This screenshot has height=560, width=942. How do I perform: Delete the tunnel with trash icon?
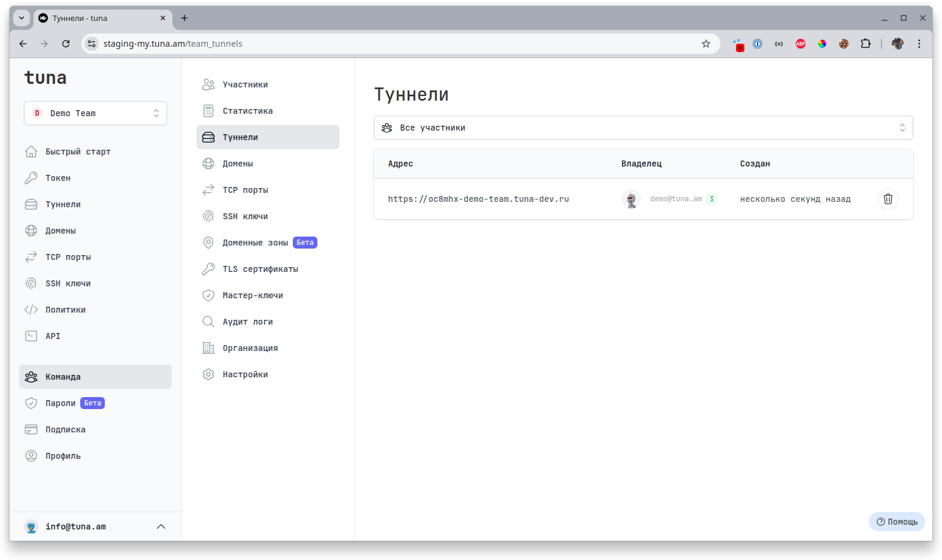coord(888,199)
